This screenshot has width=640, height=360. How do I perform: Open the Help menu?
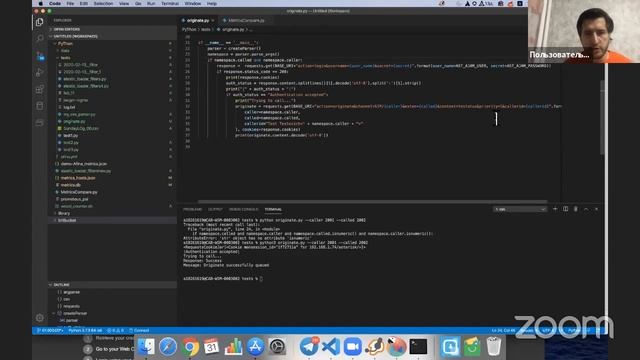pos(211,3)
